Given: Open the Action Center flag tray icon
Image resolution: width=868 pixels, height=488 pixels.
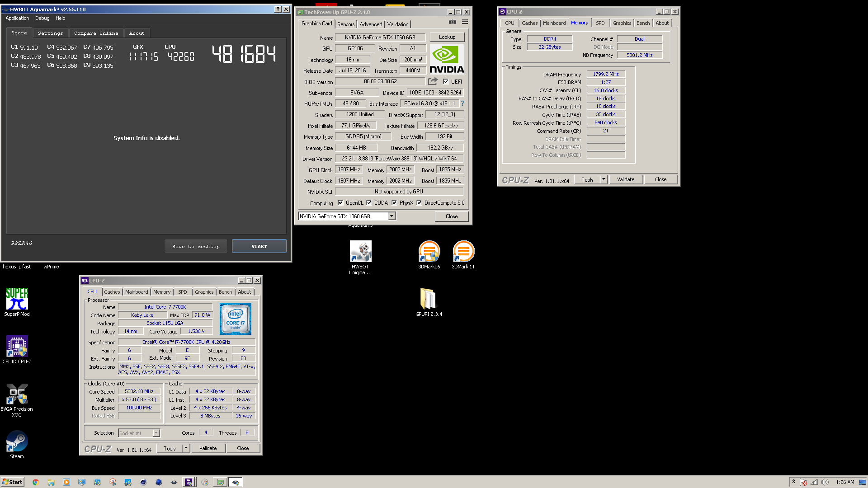Looking at the screenshot, I should [803, 482].
